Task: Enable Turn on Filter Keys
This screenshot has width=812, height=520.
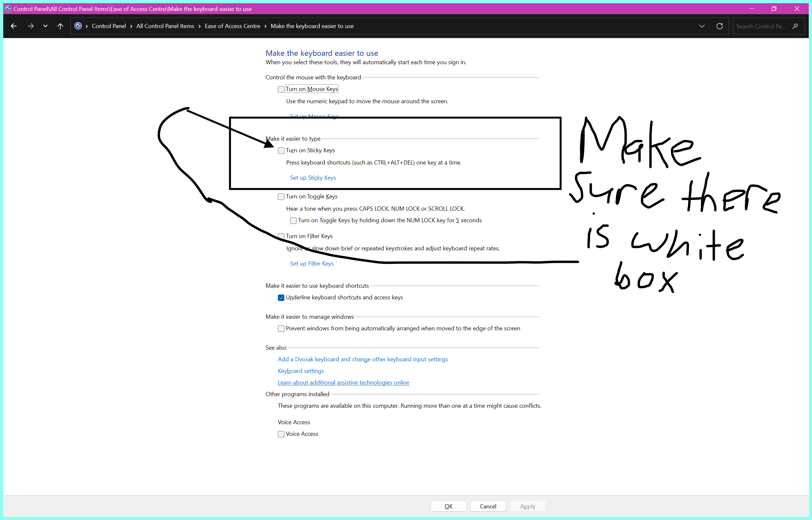Action: (281, 236)
